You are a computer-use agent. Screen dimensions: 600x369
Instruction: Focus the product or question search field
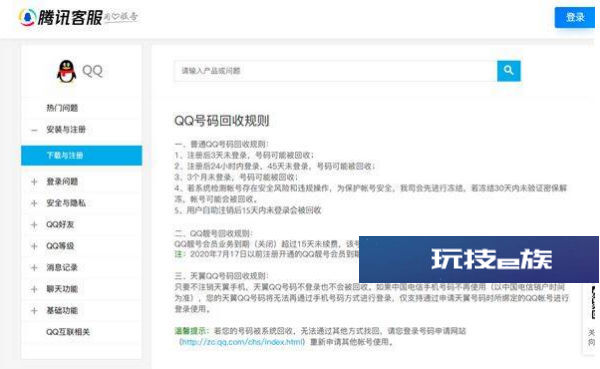click(336, 71)
